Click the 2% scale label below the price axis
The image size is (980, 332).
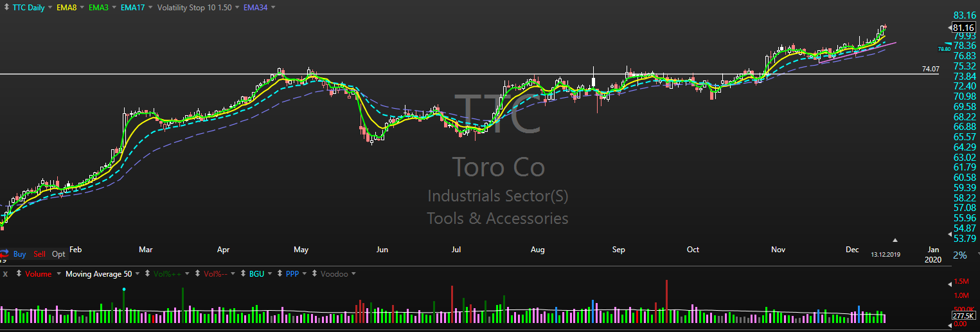coord(960,255)
